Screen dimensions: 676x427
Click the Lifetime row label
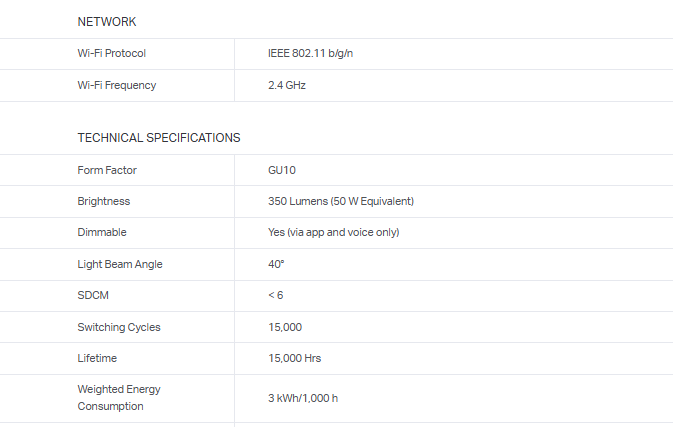tap(98, 358)
